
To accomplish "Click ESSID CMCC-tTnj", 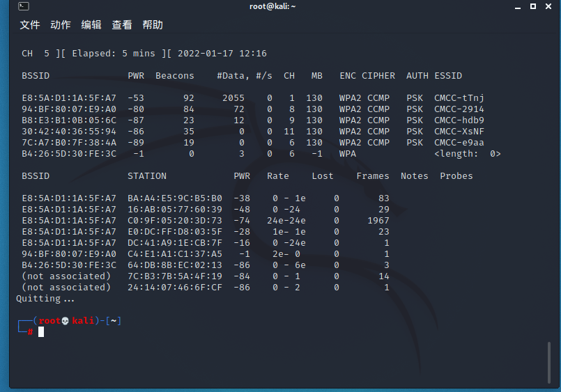I will click(459, 98).
